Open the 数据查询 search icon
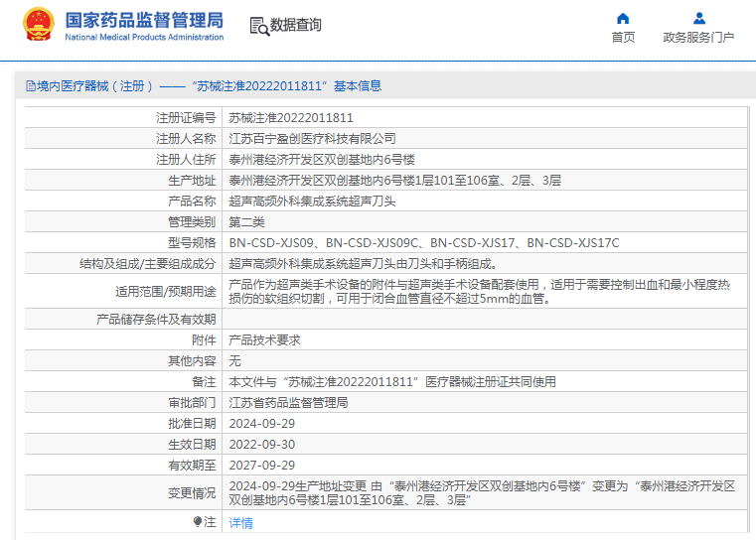This screenshot has width=756, height=540. coord(259,26)
